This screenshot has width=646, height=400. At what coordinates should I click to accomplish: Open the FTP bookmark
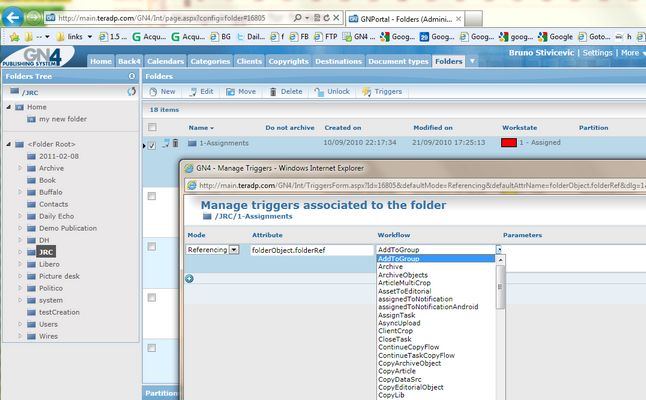pos(326,37)
